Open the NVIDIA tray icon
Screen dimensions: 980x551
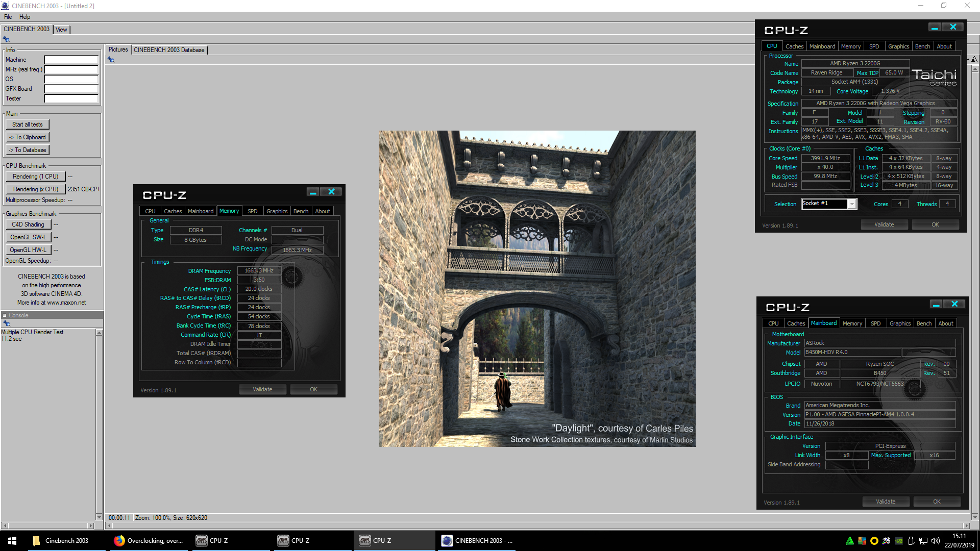(899, 541)
